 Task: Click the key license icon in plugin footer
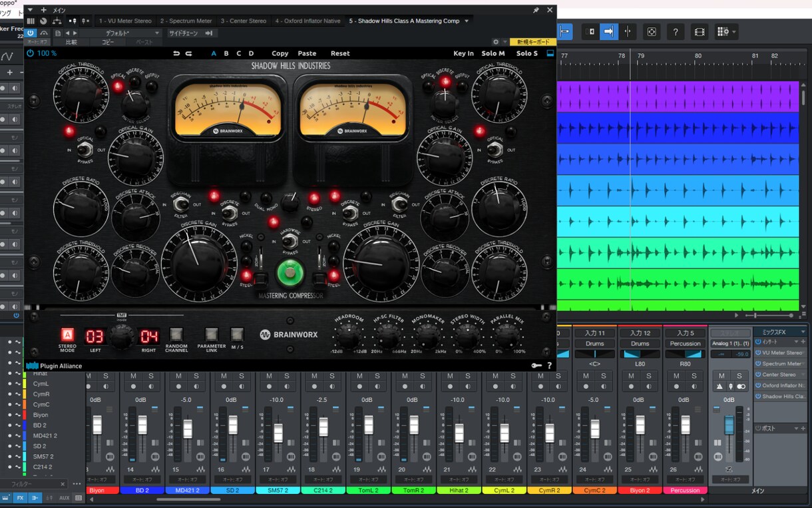click(x=536, y=366)
